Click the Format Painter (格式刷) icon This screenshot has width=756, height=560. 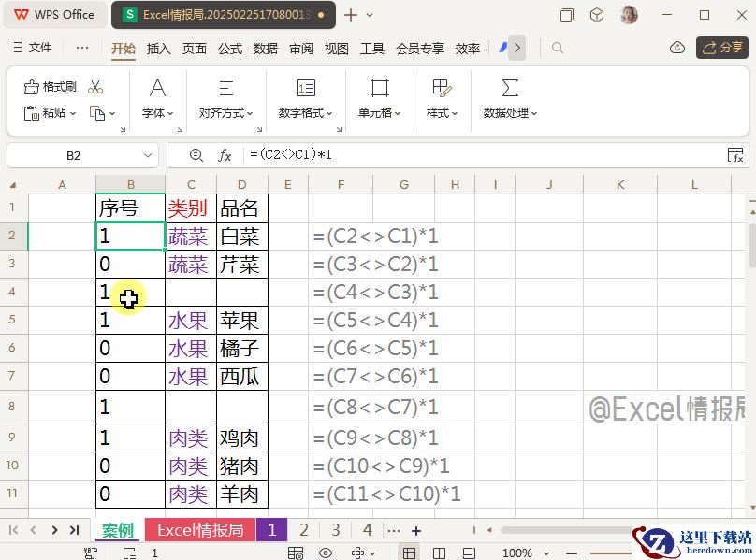[31, 87]
